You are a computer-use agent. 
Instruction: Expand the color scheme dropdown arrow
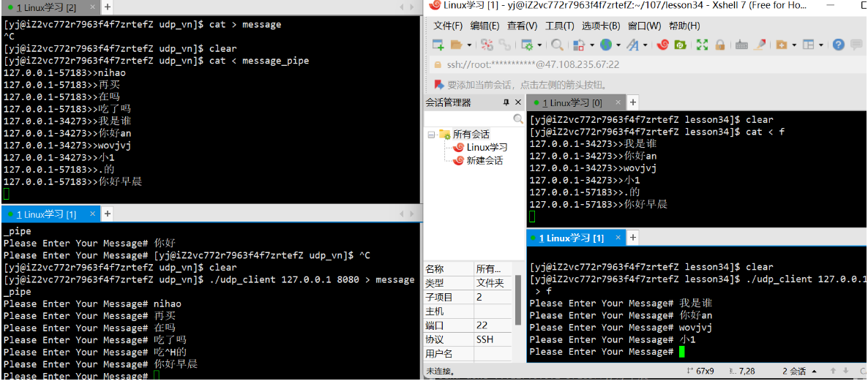click(592, 45)
